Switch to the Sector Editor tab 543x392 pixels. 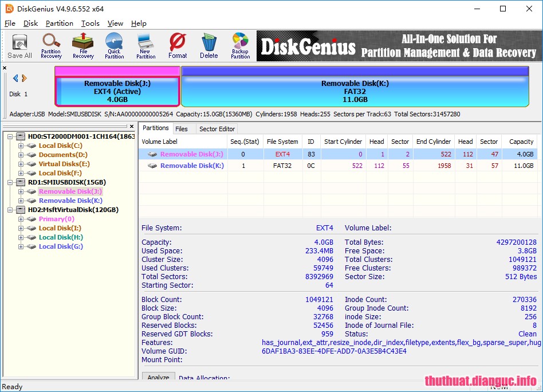(217, 129)
